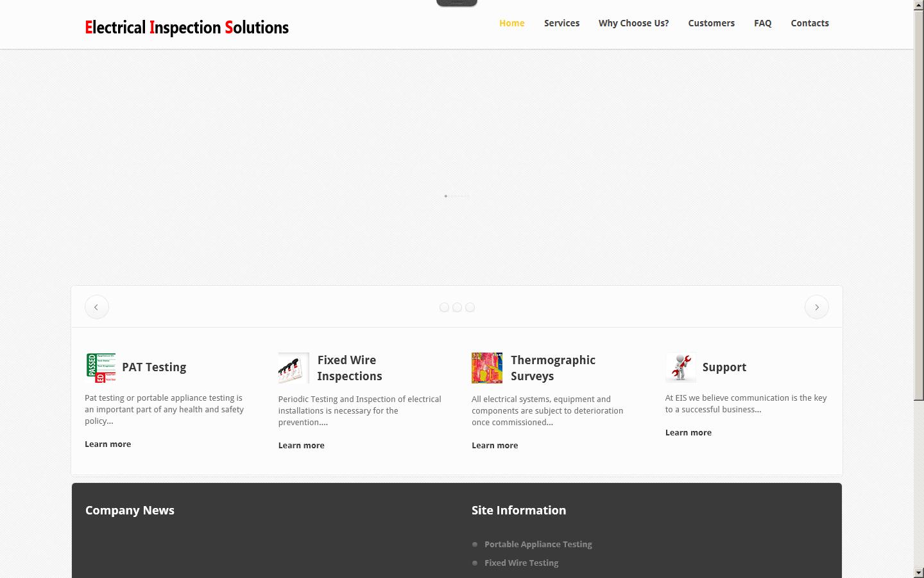Click the Fixed Wire Inspections plug icon
Viewport: 924px width, 578px height.
pos(293,367)
